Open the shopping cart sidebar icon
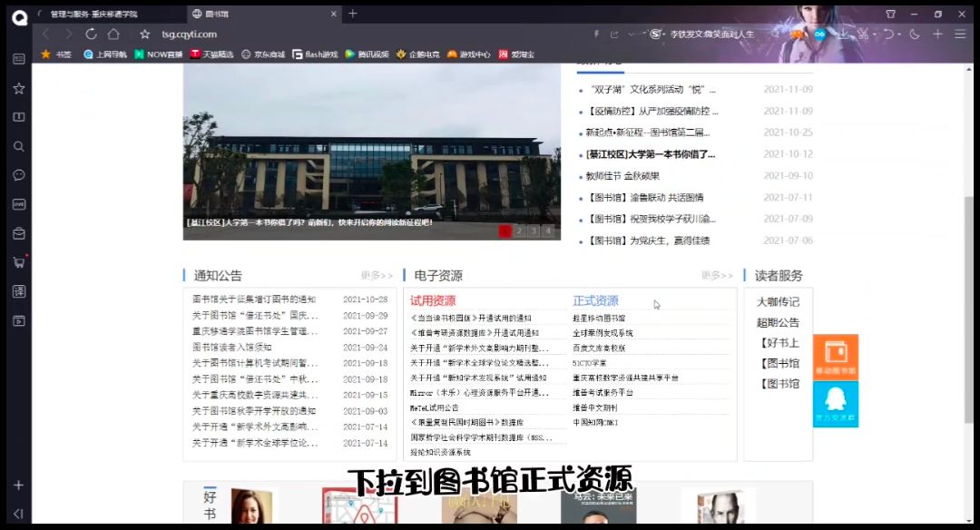This screenshot has width=980, height=530. [x=18, y=262]
